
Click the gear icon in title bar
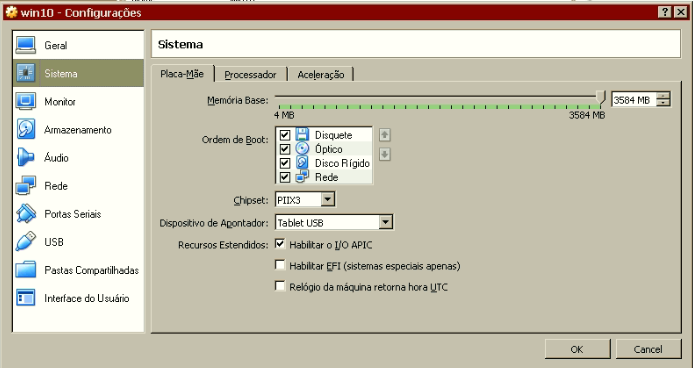[x=11, y=12]
